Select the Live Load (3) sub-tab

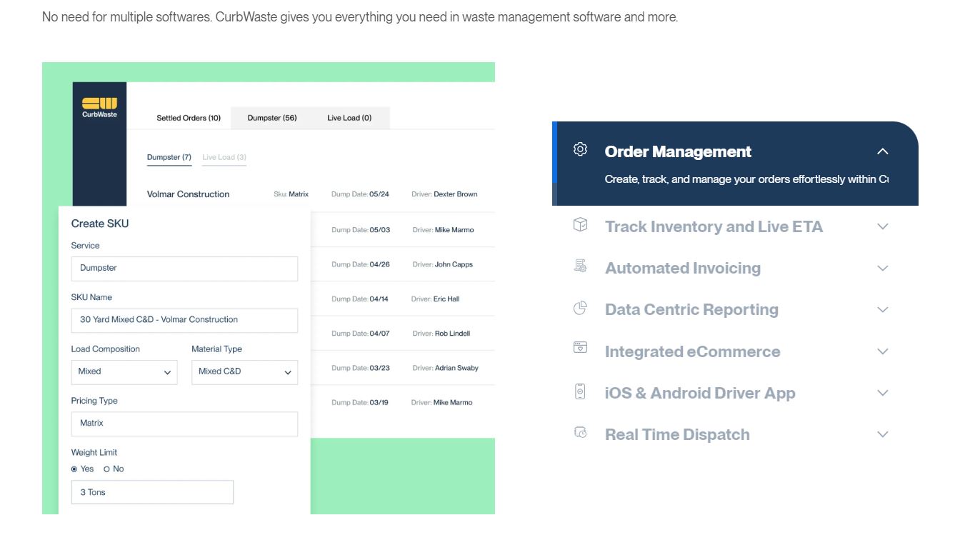(x=224, y=157)
